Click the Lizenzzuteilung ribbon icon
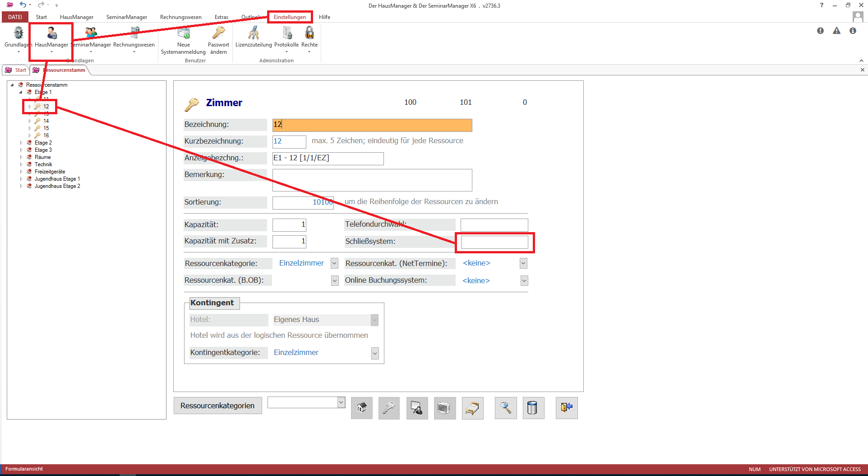The height and width of the screenshot is (476, 868). pos(254,33)
